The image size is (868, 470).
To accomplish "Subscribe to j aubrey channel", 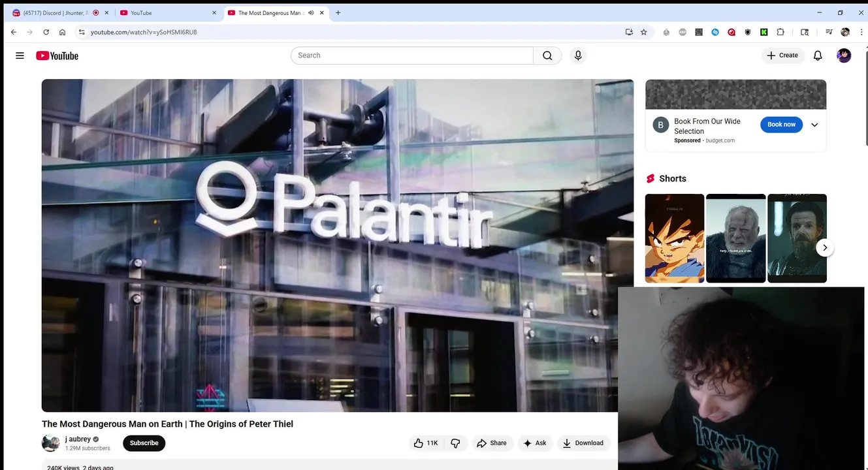I will [144, 443].
